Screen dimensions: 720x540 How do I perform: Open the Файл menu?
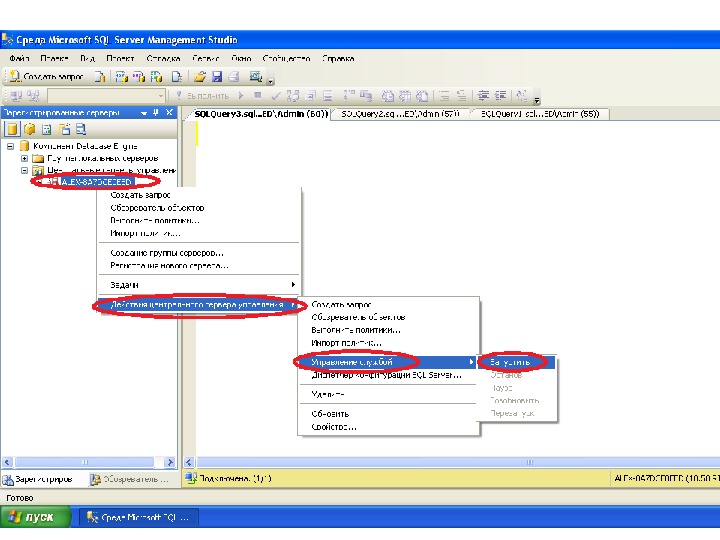coord(19,59)
